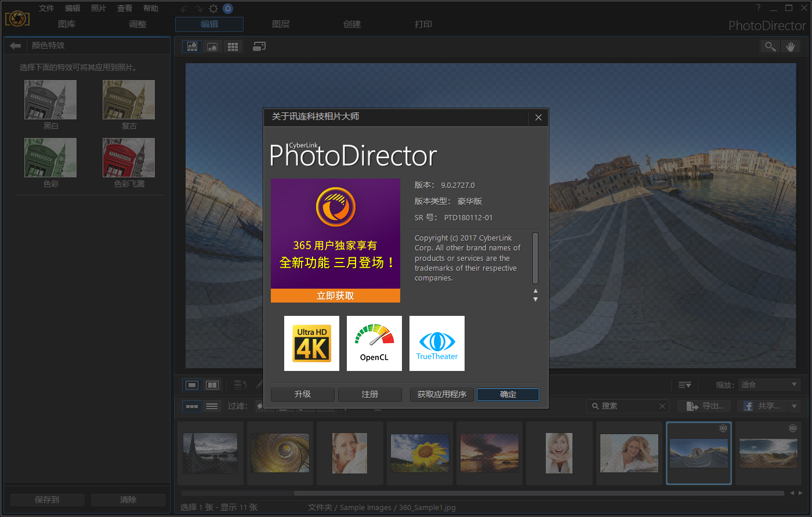Screen dimensions: 812x517
Task: Select single photo view icon
Action: [x=192, y=384]
